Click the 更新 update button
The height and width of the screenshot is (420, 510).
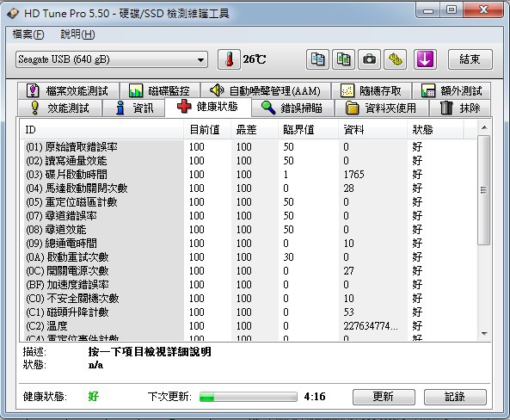pos(384,397)
